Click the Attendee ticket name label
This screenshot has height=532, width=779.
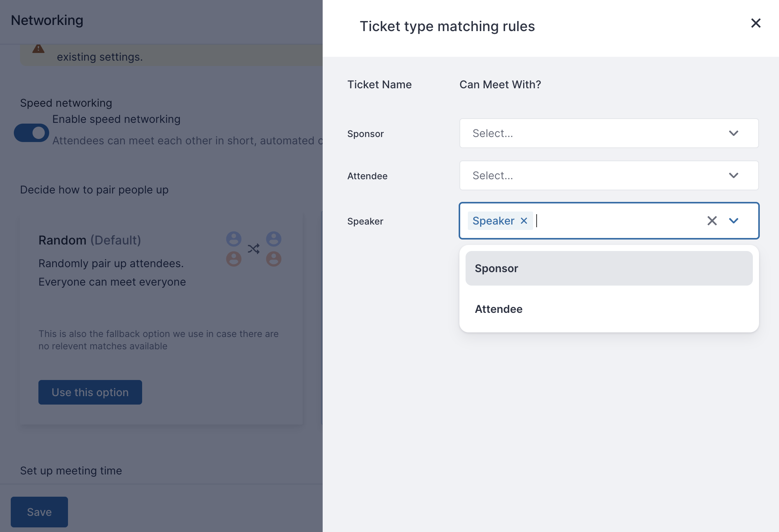[367, 176]
